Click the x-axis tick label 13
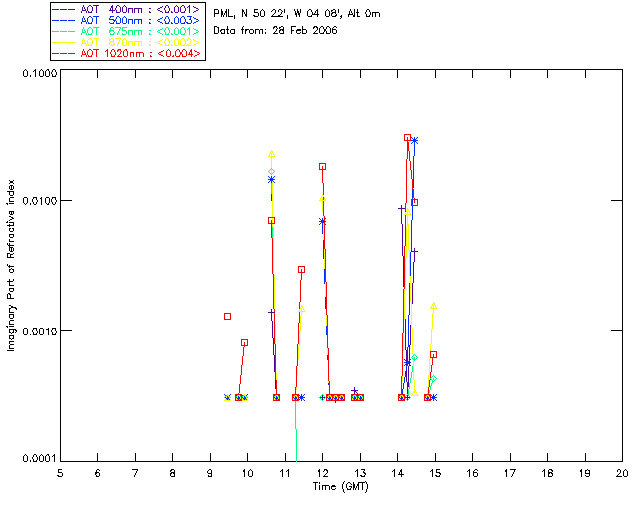640x512 pixels. (x=360, y=473)
